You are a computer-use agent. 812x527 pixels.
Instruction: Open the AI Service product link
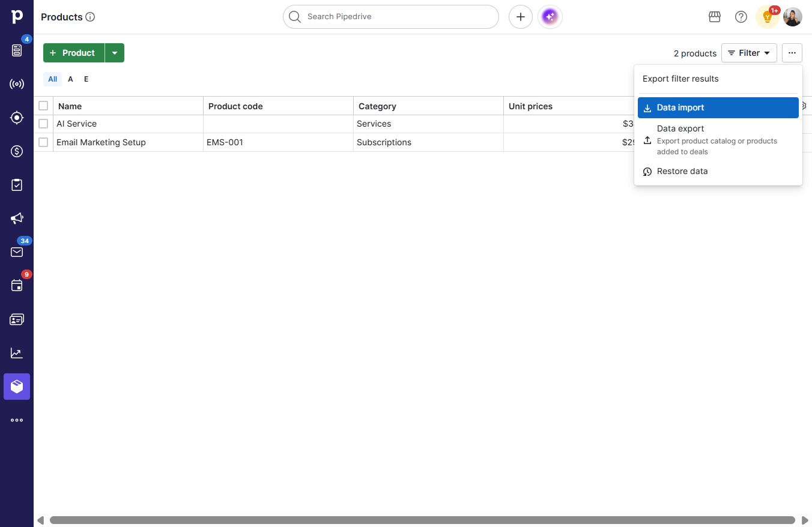(76, 124)
